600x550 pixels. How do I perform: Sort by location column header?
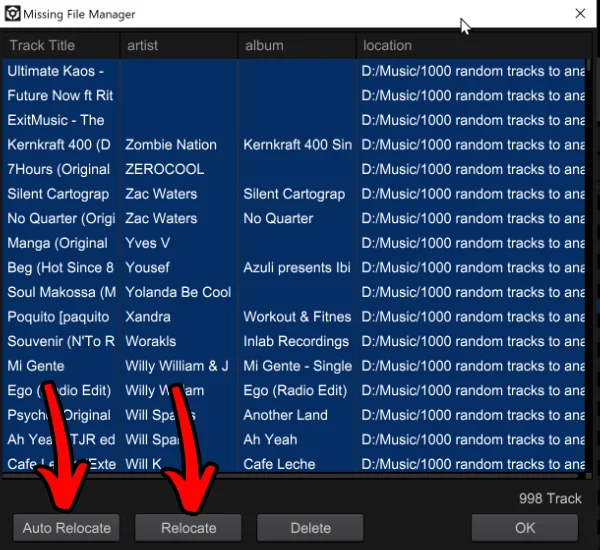[470, 45]
